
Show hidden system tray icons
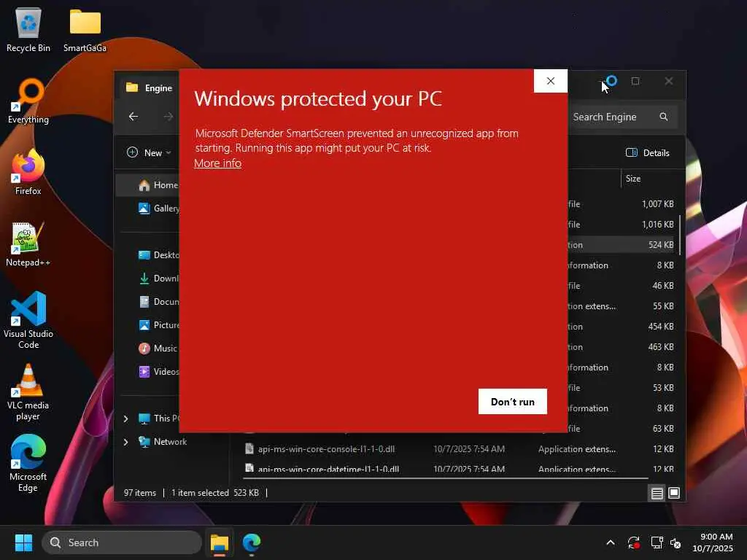coord(611,542)
